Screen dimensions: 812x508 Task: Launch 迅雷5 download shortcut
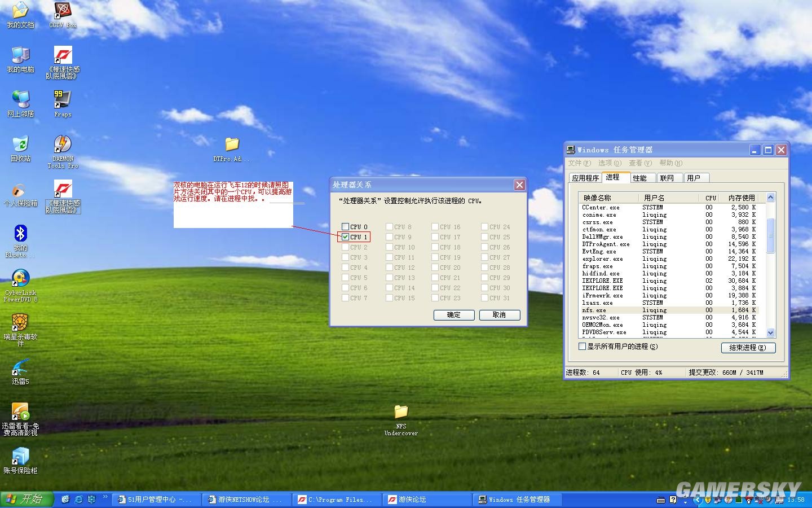(x=20, y=372)
